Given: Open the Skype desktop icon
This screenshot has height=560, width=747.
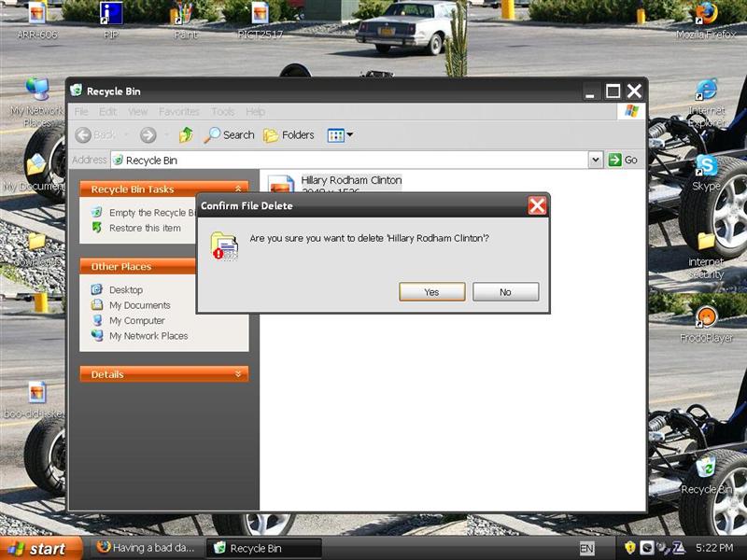Looking at the screenshot, I should point(706,168).
